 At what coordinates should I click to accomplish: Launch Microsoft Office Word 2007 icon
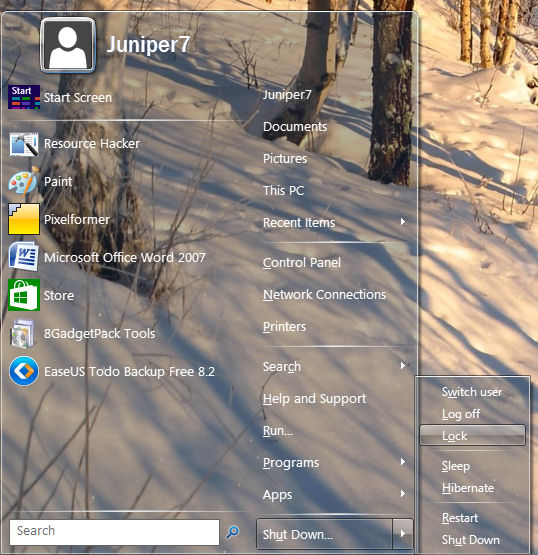coord(24,257)
